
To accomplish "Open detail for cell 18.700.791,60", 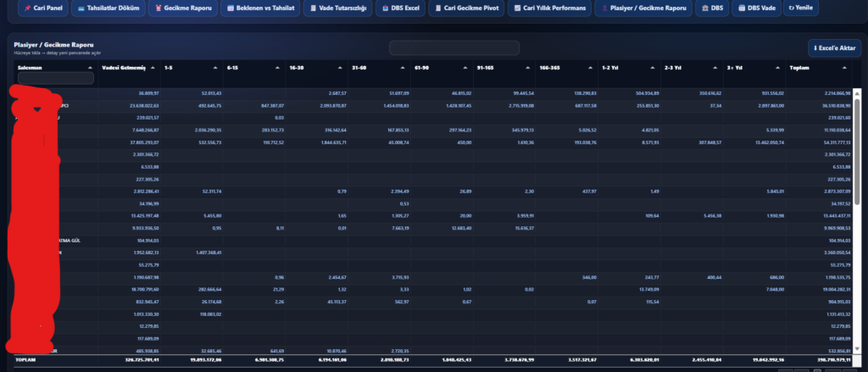I will [144, 289].
